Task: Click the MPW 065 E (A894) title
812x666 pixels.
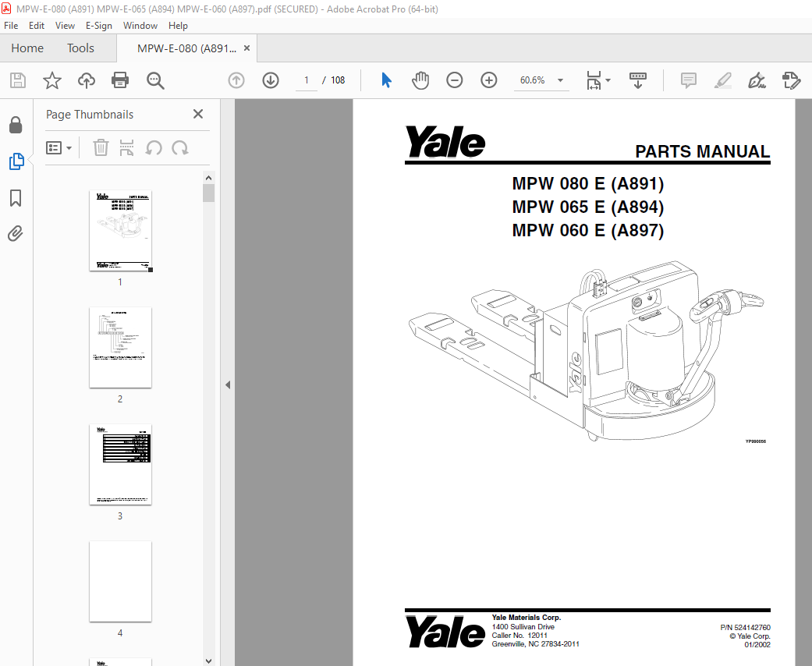Action: pos(588,207)
